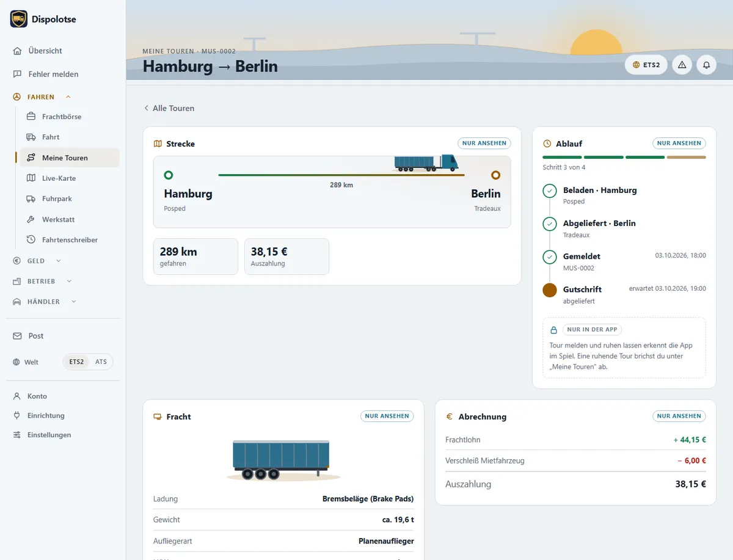Click the Konto user icon
This screenshot has width=733, height=560.
(x=17, y=396)
